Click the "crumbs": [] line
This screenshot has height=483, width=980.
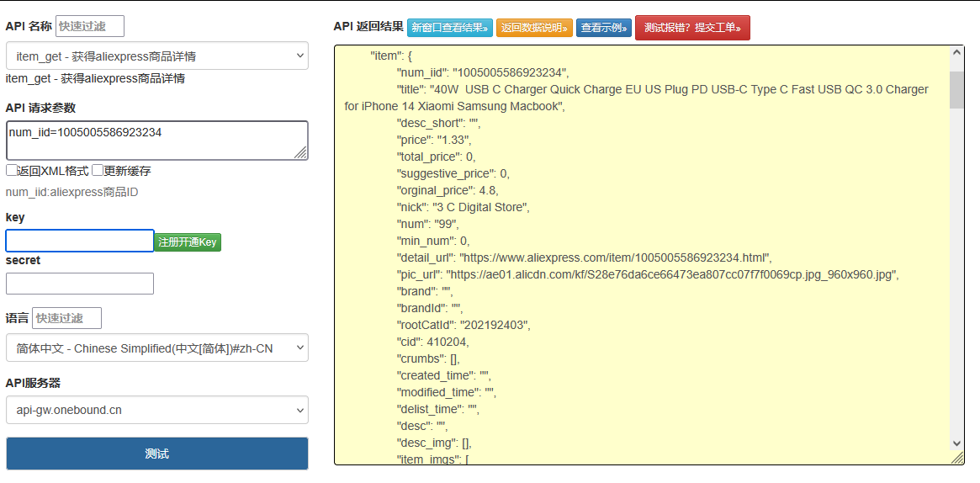pos(429,358)
